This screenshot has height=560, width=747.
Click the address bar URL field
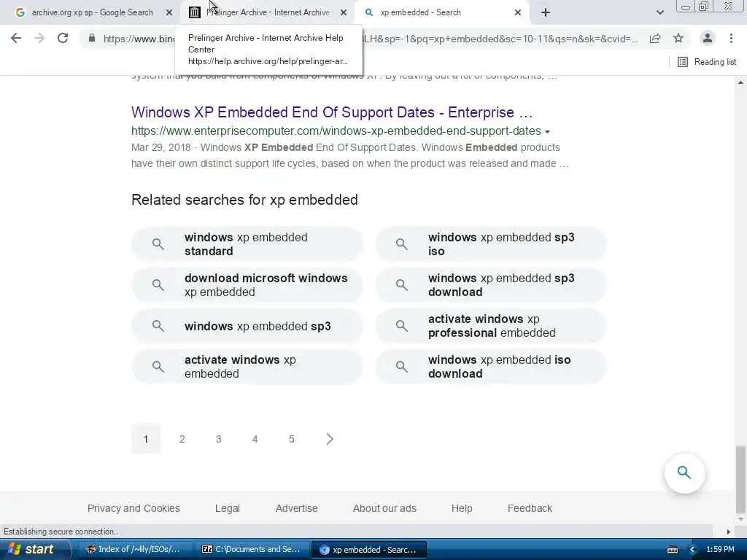point(370,39)
